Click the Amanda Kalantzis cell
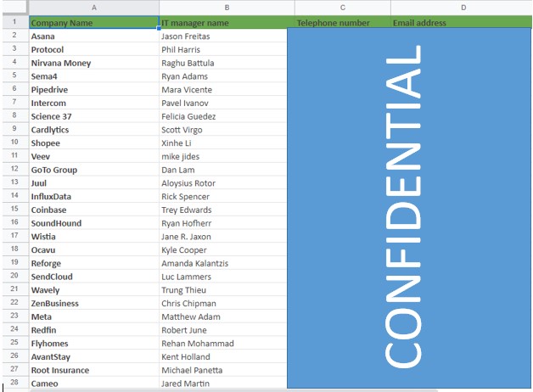Image resolution: width=533 pixels, height=392 pixels. click(223, 263)
